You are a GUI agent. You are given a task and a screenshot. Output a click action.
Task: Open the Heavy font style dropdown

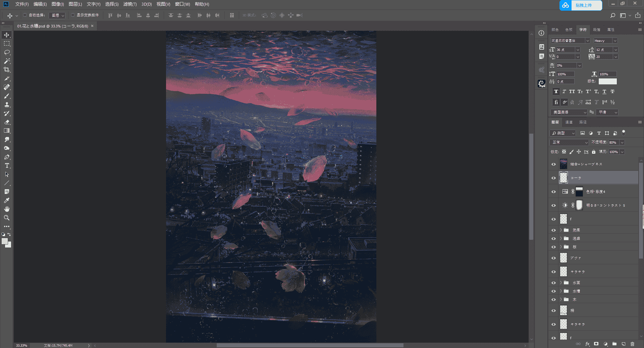(x=605, y=41)
